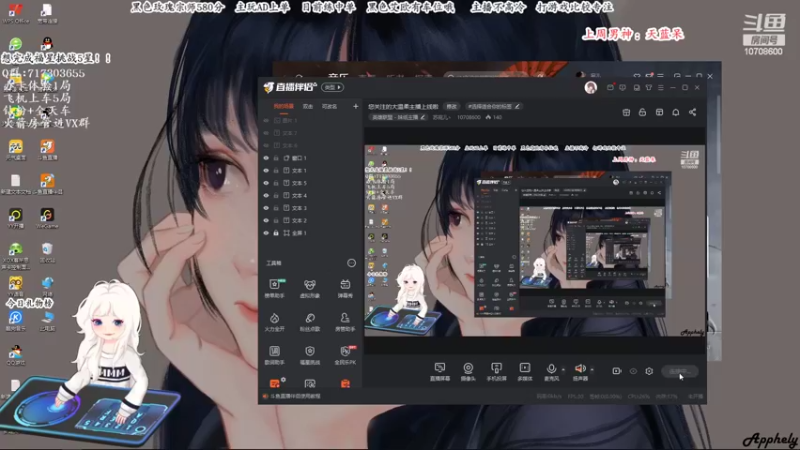The width and height of the screenshot is (800, 450).
Task: Click 修改 to edit stream title
Action: [x=452, y=107]
